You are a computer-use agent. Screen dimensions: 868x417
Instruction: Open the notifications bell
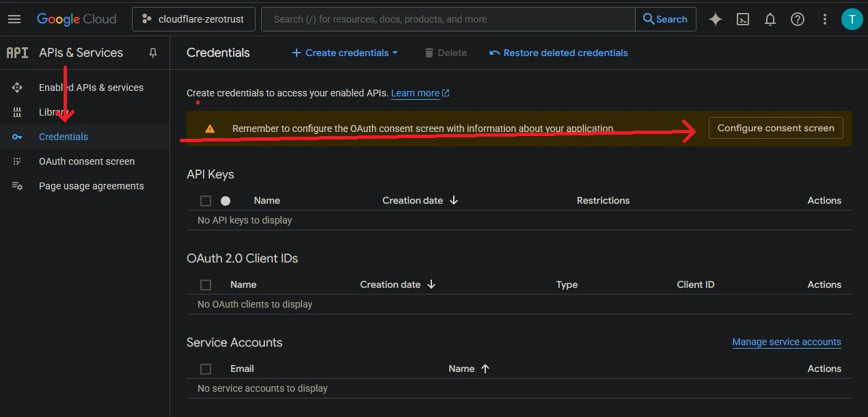point(770,19)
